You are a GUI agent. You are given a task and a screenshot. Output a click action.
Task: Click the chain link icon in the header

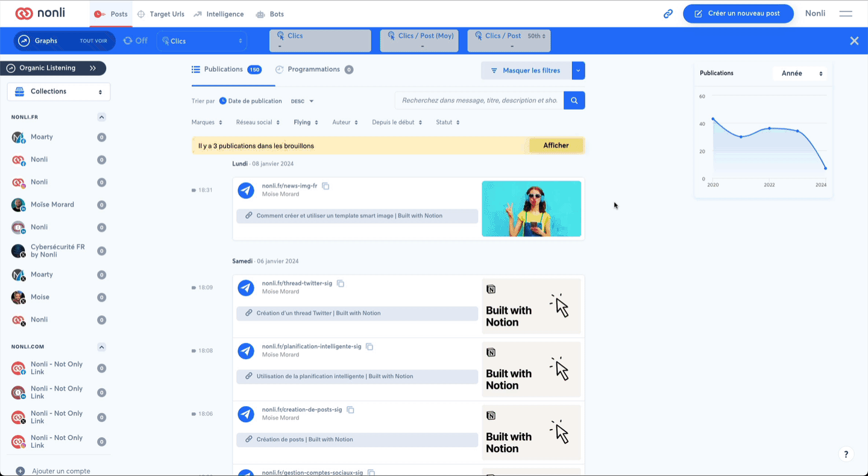668,14
